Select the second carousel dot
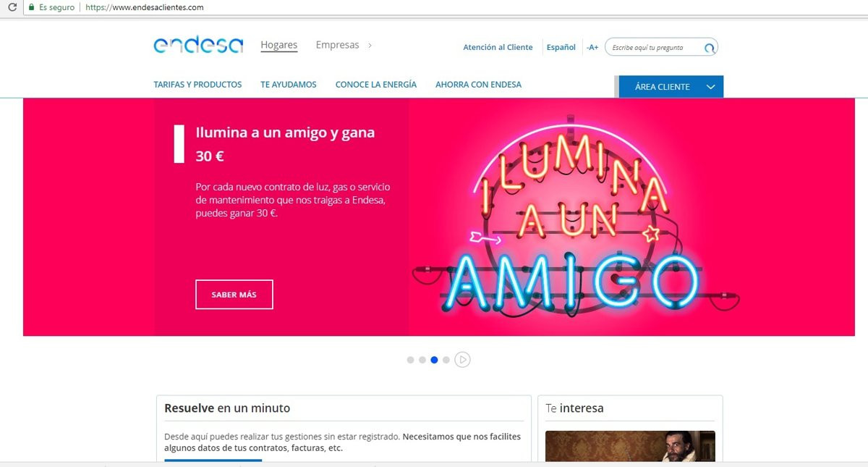The width and height of the screenshot is (868, 467). click(x=422, y=360)
